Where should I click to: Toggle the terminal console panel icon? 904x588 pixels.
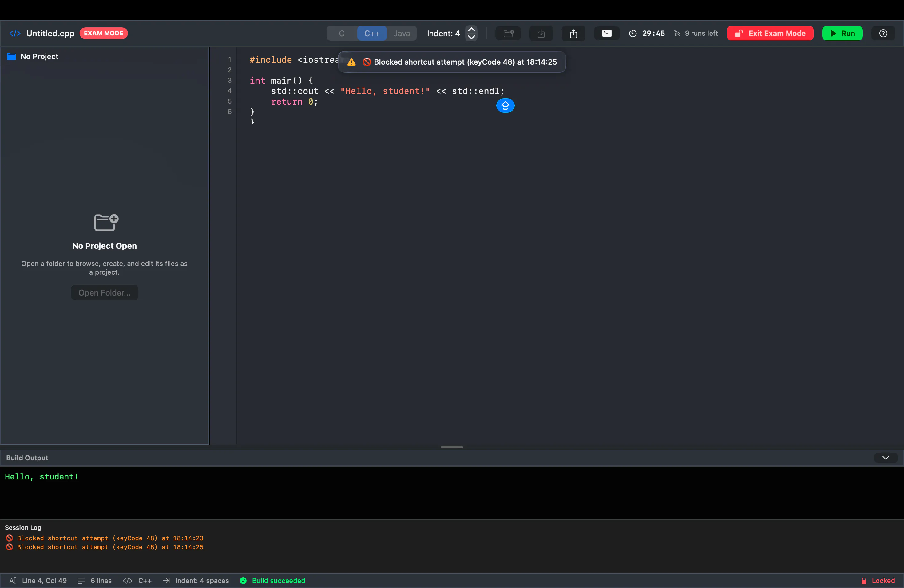tap(607, 34)
